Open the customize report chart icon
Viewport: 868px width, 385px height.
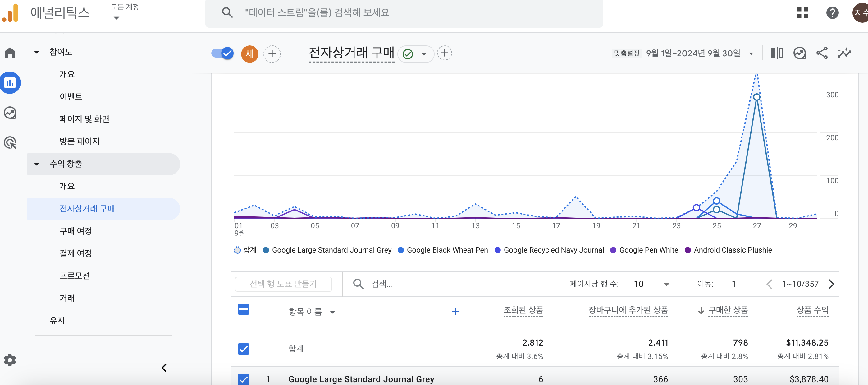[800, 53]
